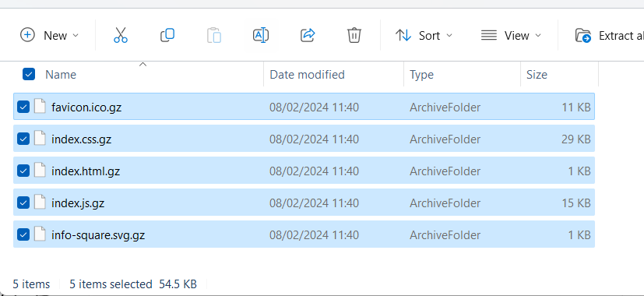
Task: Select the index.html.gz file name
Action: click(86, 171)
